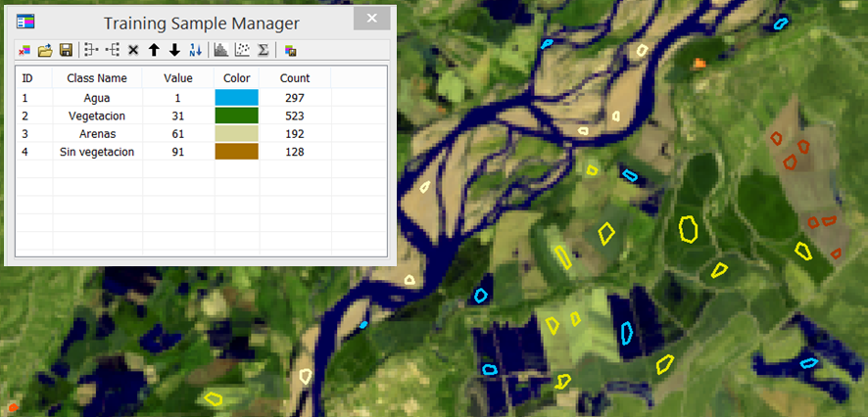Image resolution: width=868 pixels, height=417 pixels.
Task: Reset class values with the 1-N sort icon
Action: pyautogui.click(x=195, y=50)
